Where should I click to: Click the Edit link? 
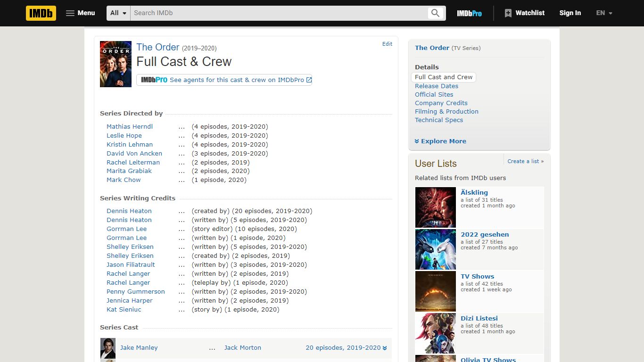(x=387, y=44)
